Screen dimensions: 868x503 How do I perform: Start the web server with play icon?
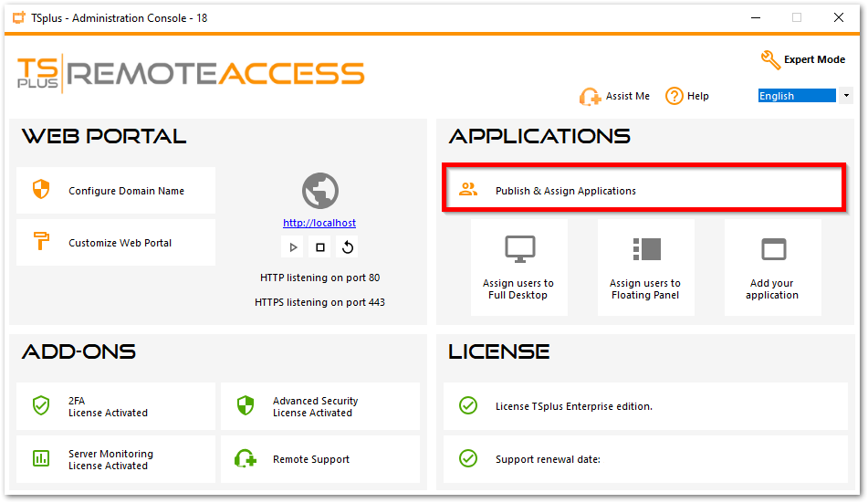click(293, 246)
